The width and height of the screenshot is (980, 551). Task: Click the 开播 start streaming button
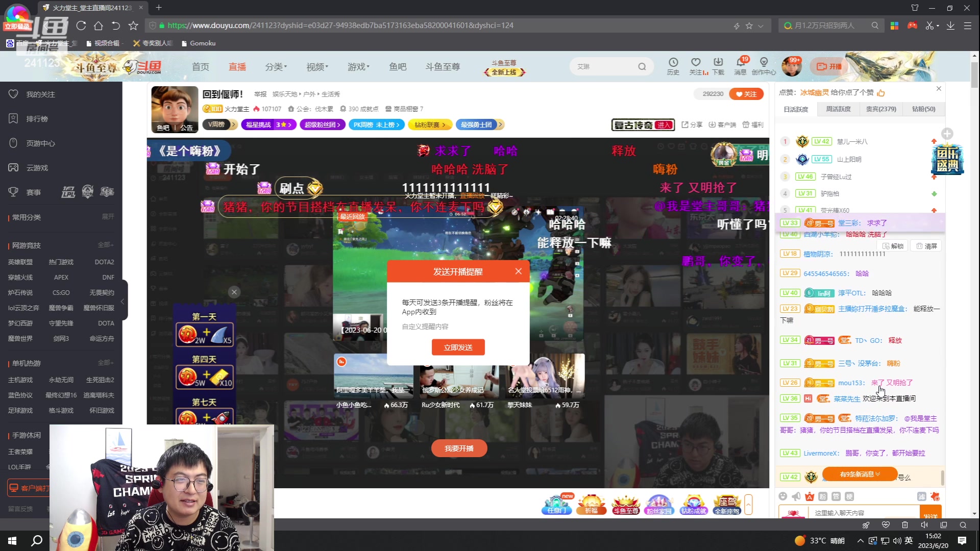tap(829, 67)
